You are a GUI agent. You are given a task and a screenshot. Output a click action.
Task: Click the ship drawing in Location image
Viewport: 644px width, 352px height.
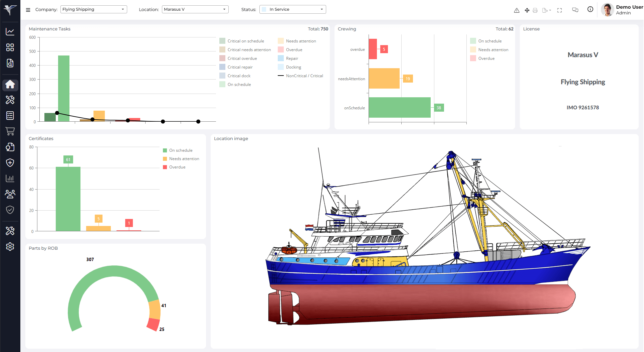coord(428,237)
